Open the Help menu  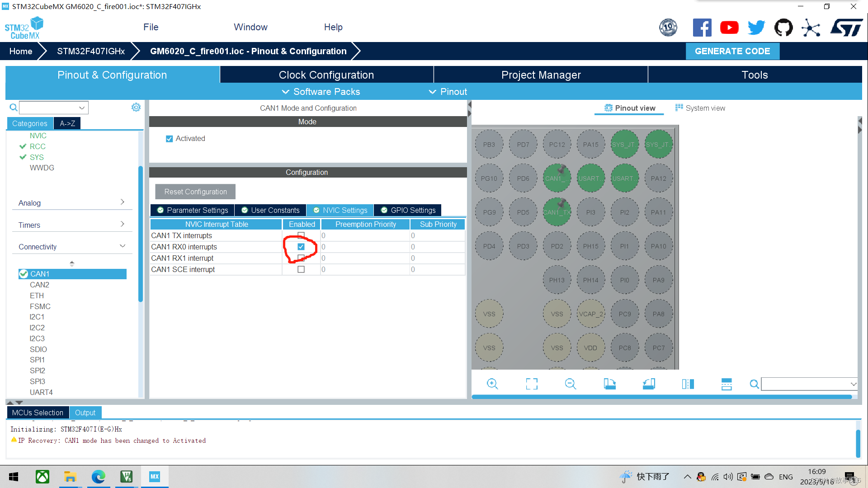pyautogui.click(x=333, y=27)
